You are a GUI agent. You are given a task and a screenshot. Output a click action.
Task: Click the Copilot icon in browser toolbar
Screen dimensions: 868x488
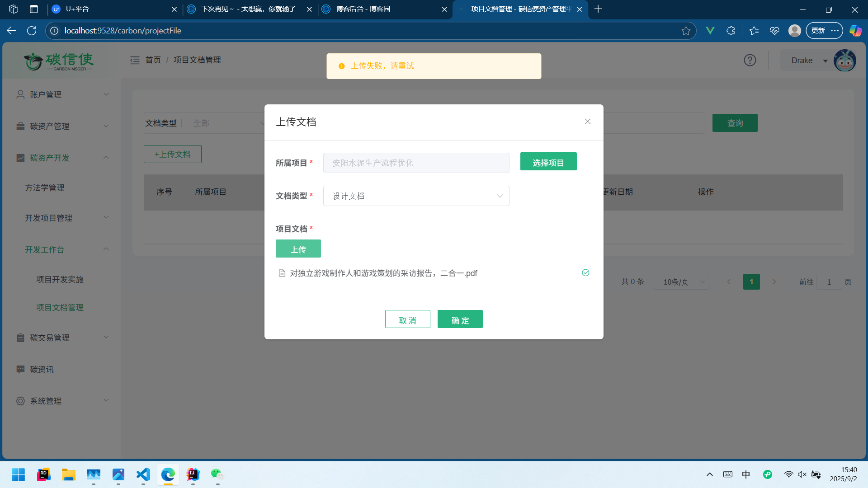855,31
